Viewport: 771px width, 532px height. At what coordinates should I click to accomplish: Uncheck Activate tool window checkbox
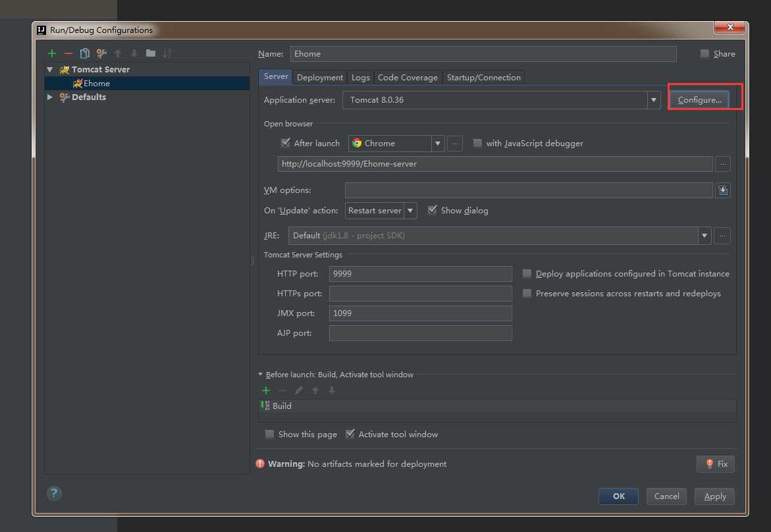coord(350,434)
